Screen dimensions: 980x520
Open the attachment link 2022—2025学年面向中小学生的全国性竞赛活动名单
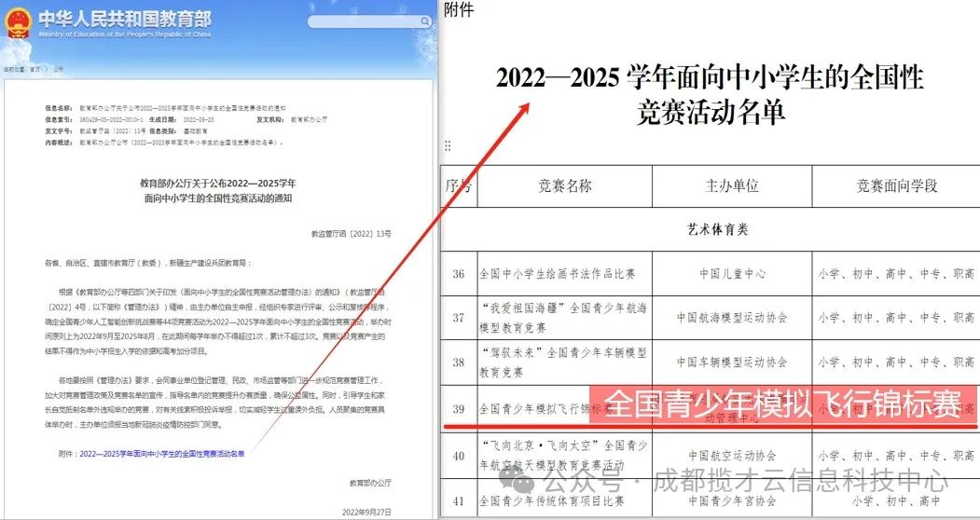pos(162,454)
